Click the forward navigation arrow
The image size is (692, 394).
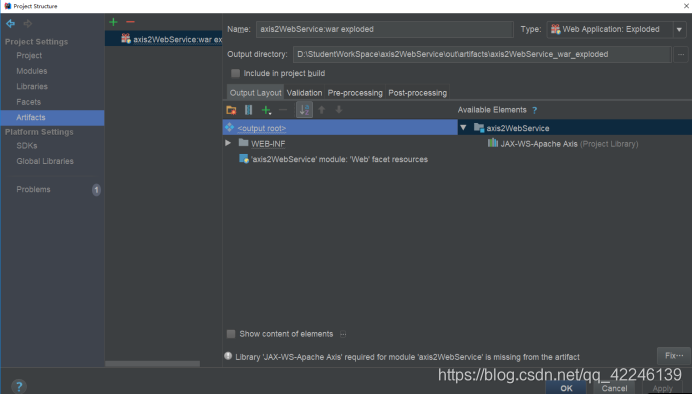pos(28,23)
